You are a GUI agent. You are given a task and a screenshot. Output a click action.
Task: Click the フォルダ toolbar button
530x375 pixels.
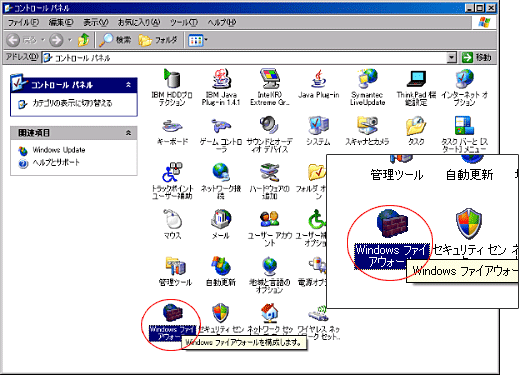click(158, 40)
